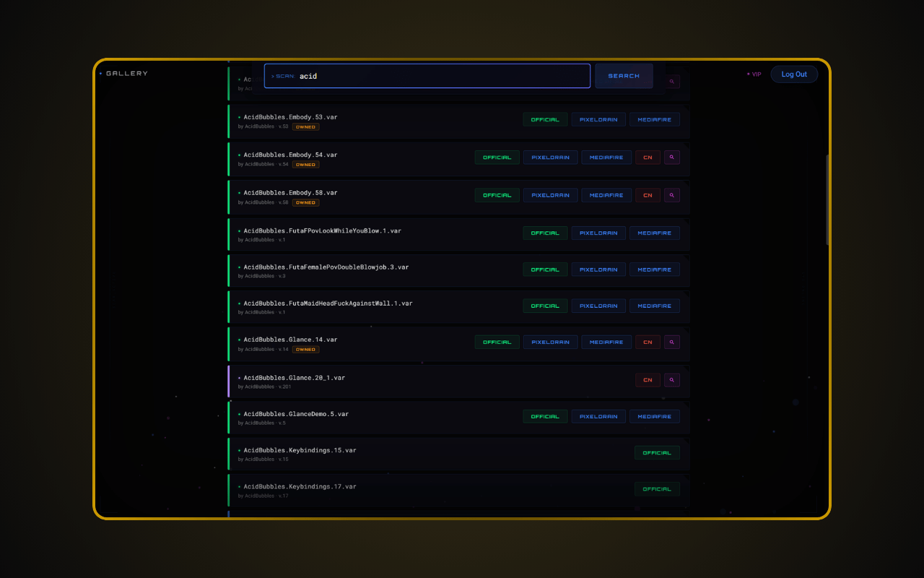
Task: Click the OWNED badge on Embody.53
Action: click(x=305, y=127)
